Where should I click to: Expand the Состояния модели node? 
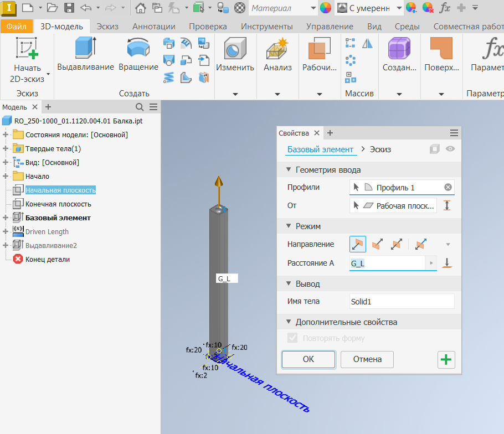click(x=6, y=135)
